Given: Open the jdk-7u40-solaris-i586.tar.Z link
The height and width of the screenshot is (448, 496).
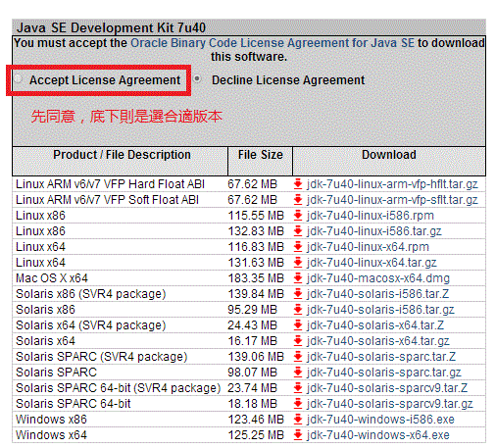Looking at the screenshot, I should tap(377, 294).
